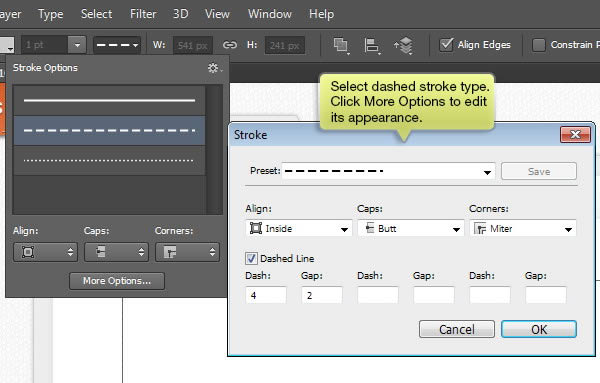Open the Caps dropdown in Stroke Options panel
The image size is (600, 383).
(x=116, y=252)
